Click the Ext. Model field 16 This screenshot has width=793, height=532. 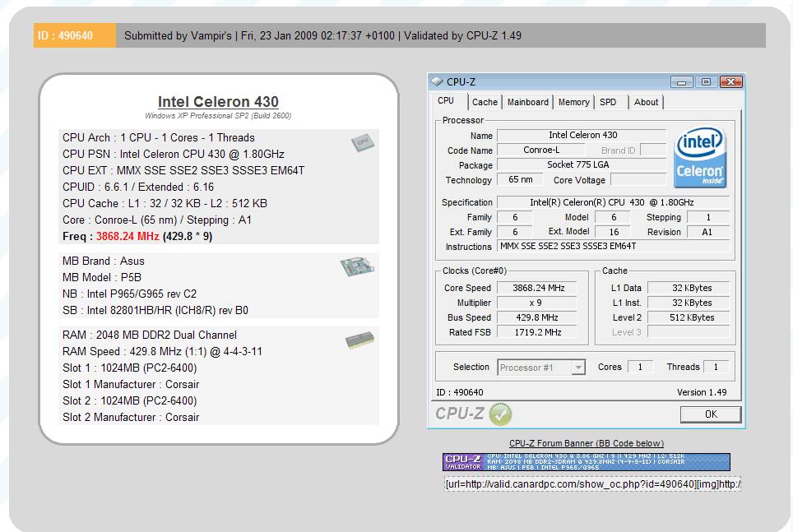pos(613,232)
